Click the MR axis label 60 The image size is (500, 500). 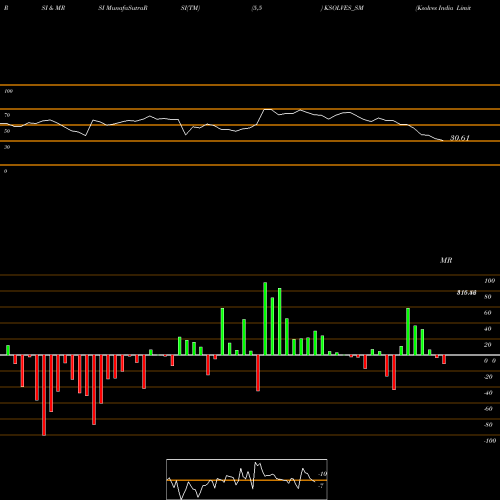pyautogui.click(x=488, y=313)
